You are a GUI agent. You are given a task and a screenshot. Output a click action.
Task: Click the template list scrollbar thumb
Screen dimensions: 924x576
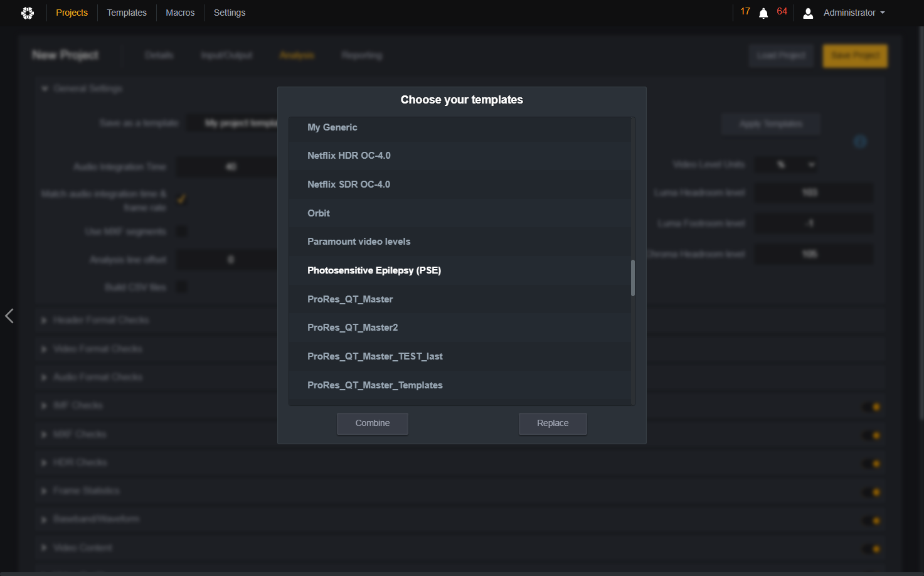633,278
